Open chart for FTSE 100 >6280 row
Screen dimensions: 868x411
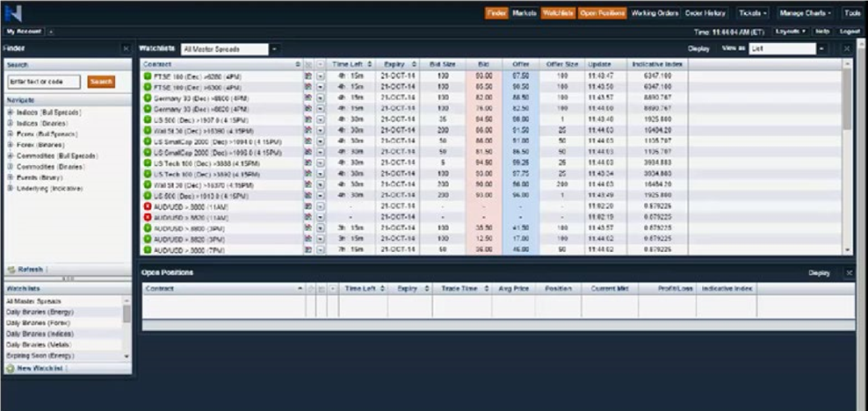click(x=308, y=76)
